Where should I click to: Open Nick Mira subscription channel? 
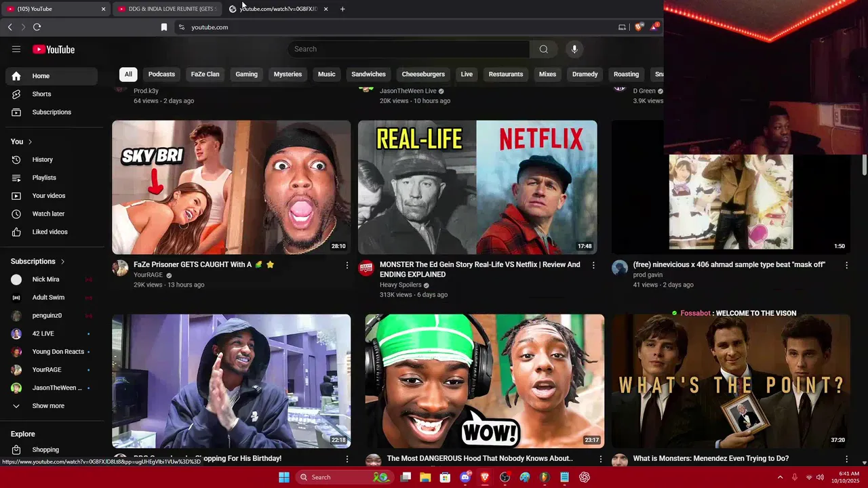pos(52,279)
